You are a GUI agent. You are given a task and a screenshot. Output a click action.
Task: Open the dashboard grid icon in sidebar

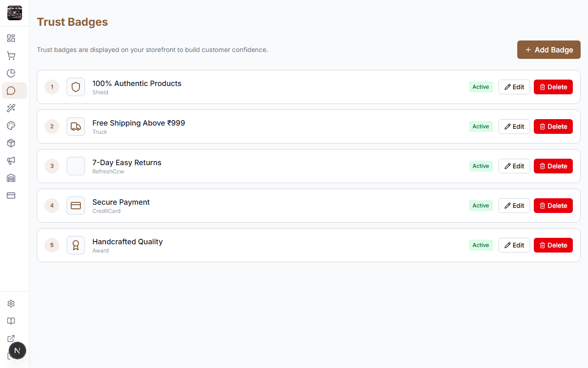click(x=11, y=38)
